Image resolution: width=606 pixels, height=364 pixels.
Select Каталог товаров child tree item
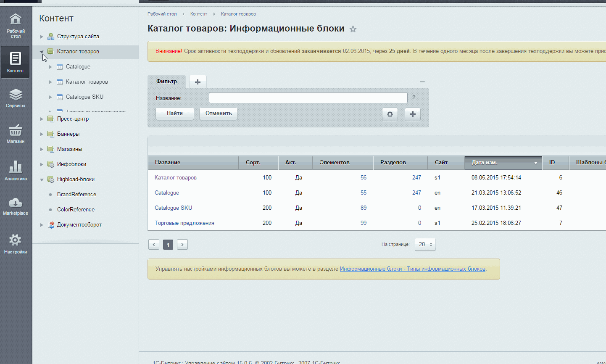[87, 82]
